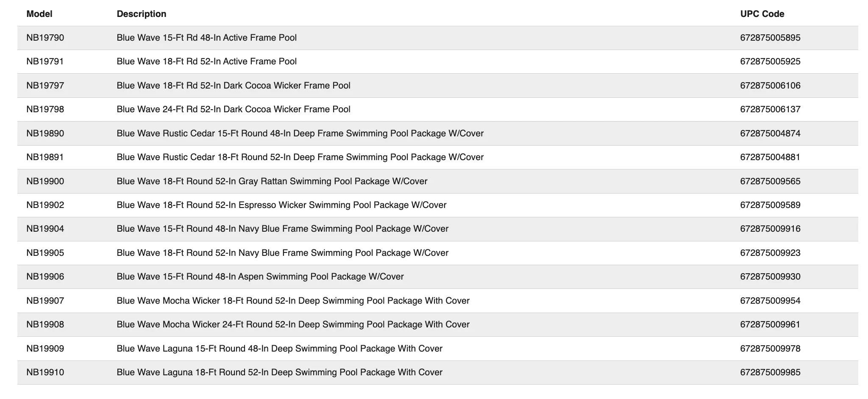Select UPC code 672875009978
This screenshot has height=399, width=868.
click(x=770, y=349)
